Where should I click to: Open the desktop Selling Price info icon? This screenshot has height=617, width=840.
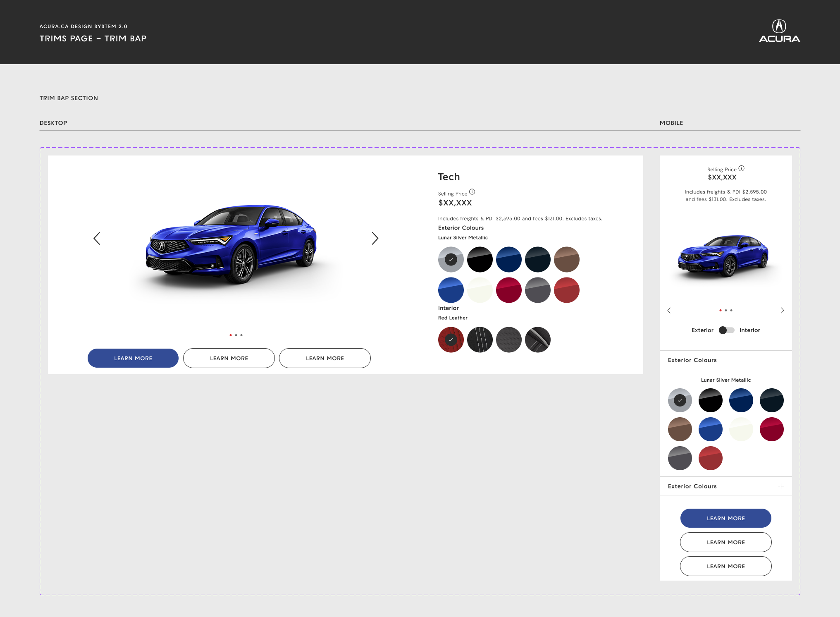[472, 192]
